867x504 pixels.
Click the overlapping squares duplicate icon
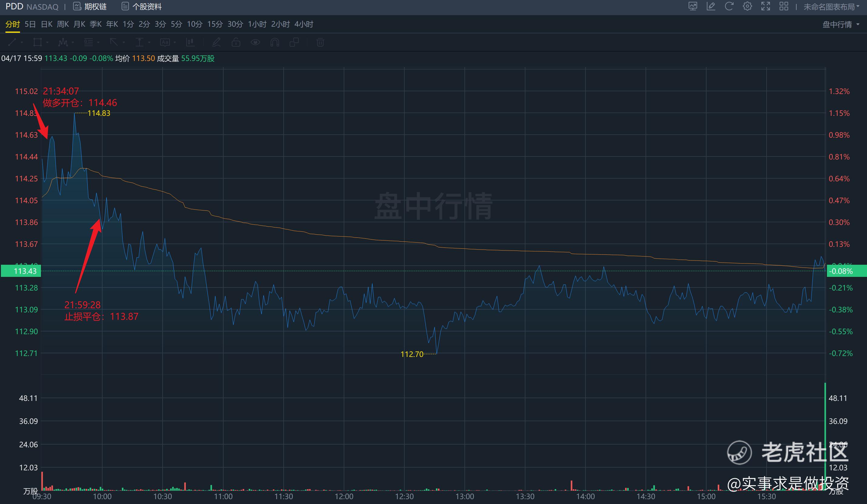point(294,42)
